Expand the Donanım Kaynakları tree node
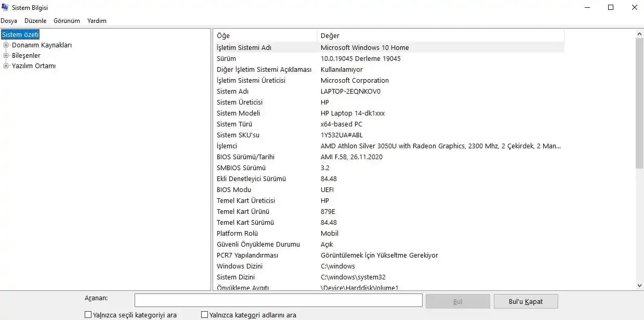Screen dimensions: 644x320 click(x=6, y=45)
